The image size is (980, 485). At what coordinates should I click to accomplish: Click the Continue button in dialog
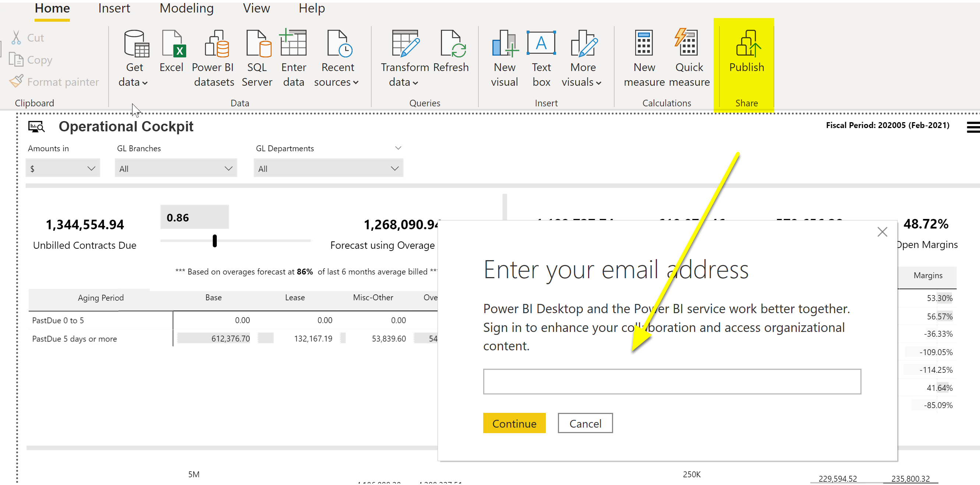514,424
